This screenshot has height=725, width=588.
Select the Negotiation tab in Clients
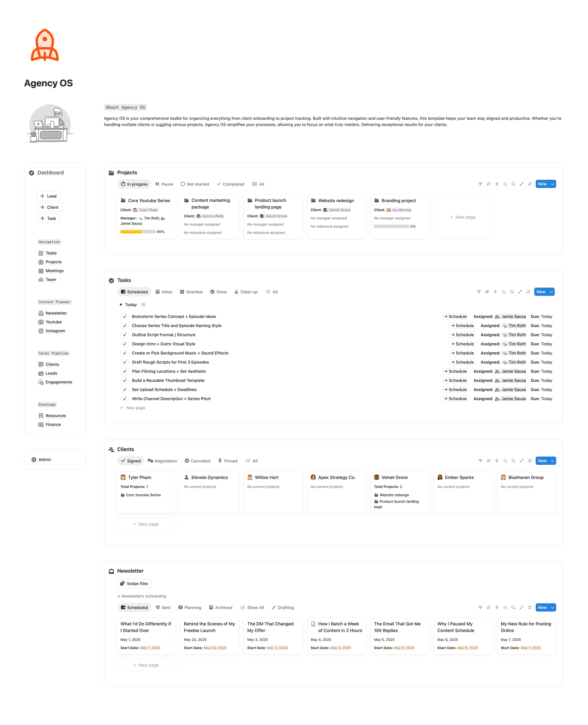162,461
